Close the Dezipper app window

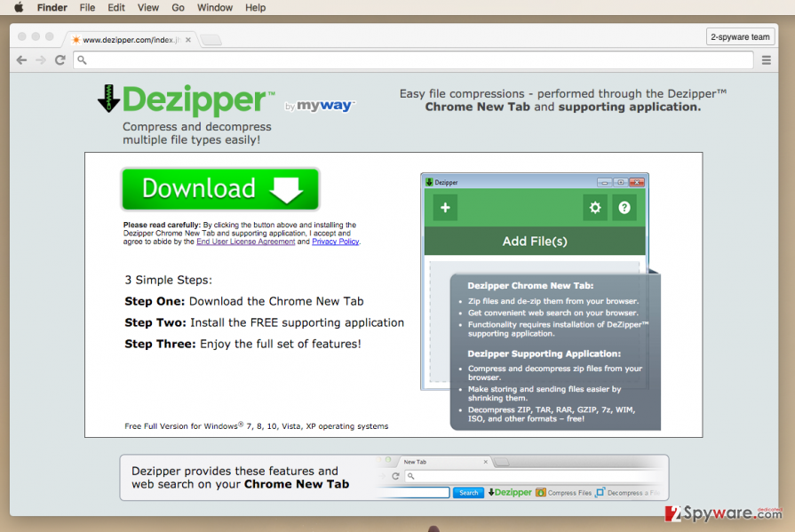(x=637, y=182)
